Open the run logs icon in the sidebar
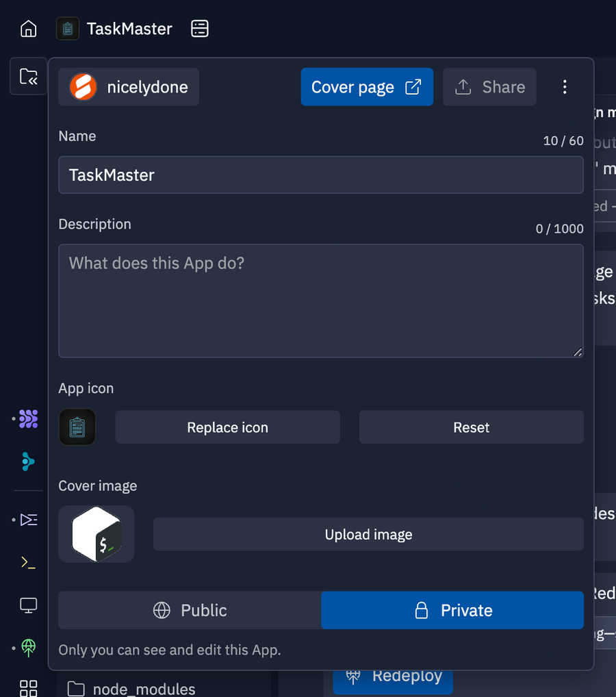616x697 pixels. click(28, 520)
